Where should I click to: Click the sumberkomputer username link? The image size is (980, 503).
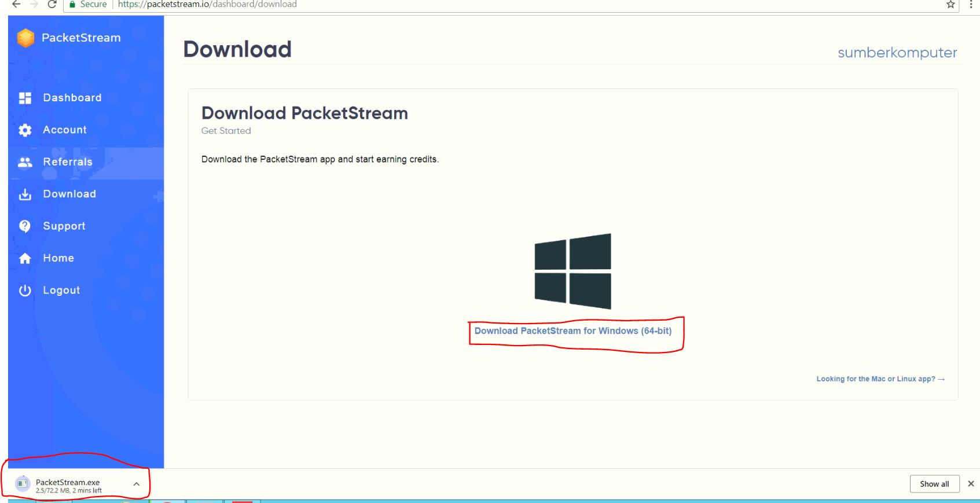[x=897, y=53]
